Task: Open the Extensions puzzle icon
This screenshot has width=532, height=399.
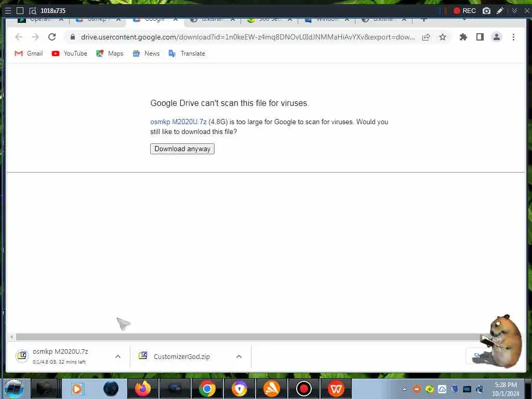Action: pos(463,37)
